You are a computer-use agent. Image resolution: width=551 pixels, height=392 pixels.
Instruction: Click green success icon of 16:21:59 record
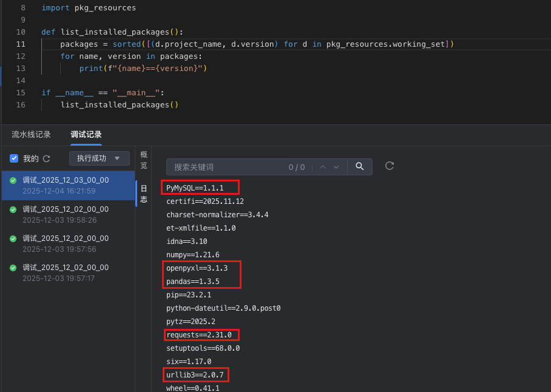pos(13,180)
